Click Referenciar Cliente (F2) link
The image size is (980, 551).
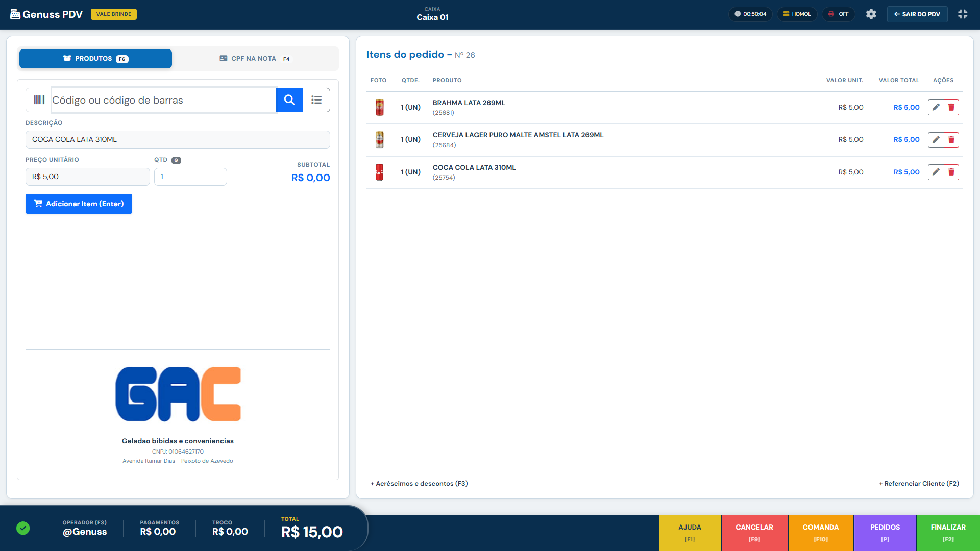pyautogui.click(x=919, y=483)
